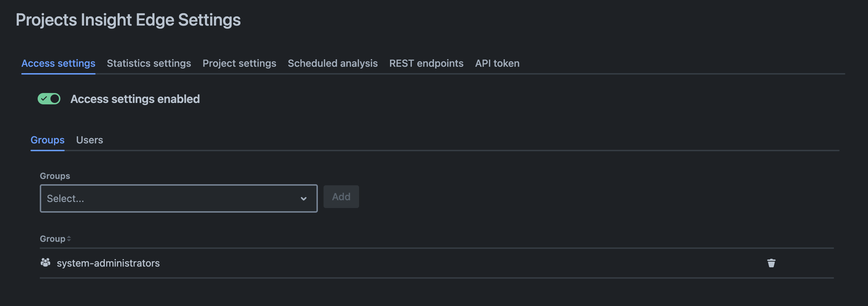Click the group icon beside system-administrators
Viewport: 868px width, 306px height.
pyautogui.click(x=45, y=263)
